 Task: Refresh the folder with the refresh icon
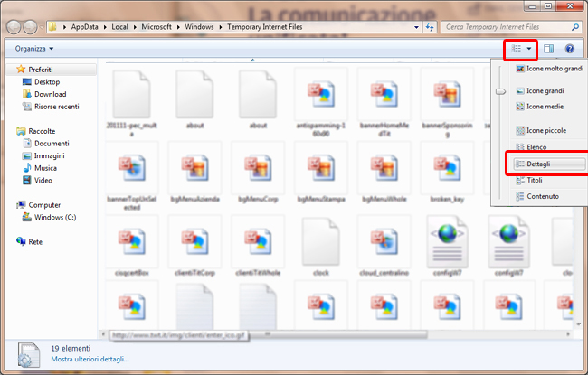(430, 27)
